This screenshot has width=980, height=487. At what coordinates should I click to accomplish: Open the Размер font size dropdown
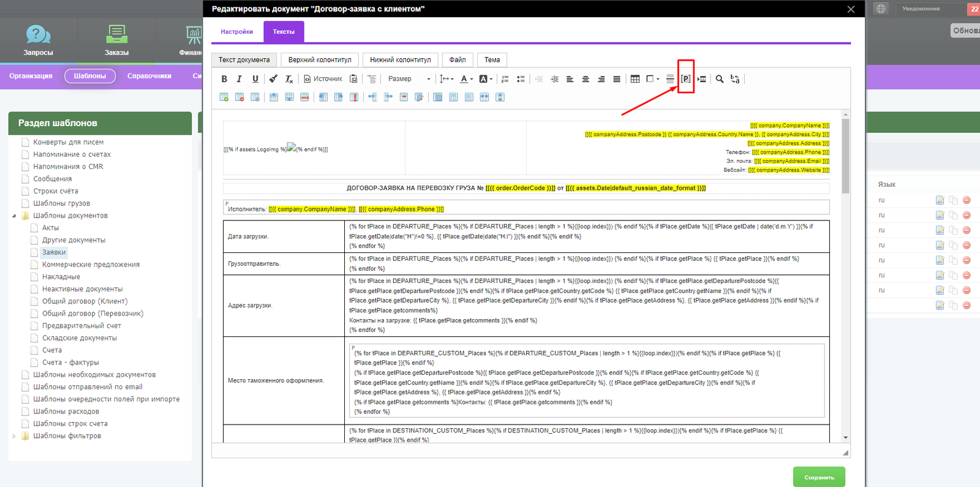(x=409, y=79)
